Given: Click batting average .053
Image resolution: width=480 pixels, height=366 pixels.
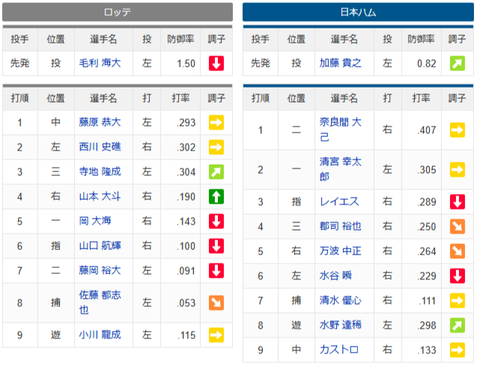Looking at the screenshot, I should click(x=186, y=303).
